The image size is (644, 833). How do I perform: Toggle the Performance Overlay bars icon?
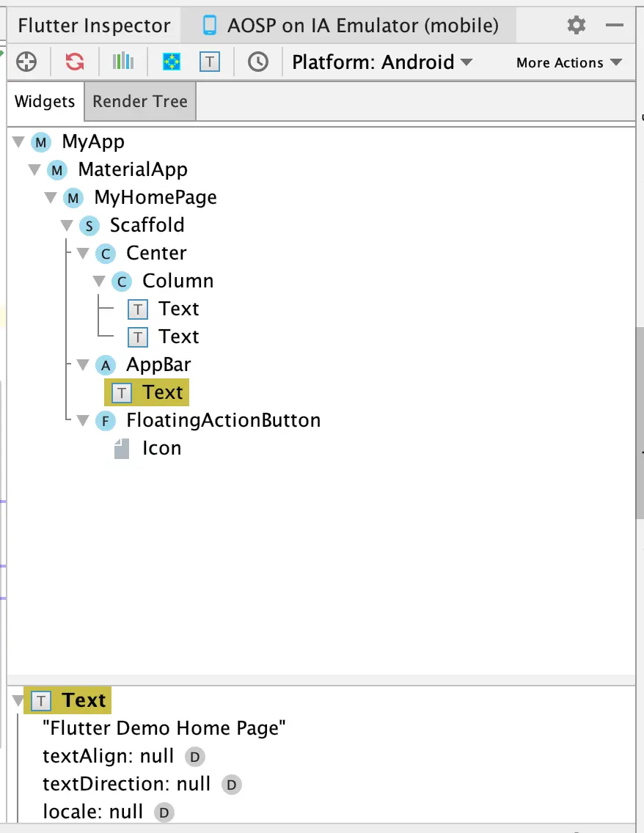pyautogui.click(x=122, y=62)
